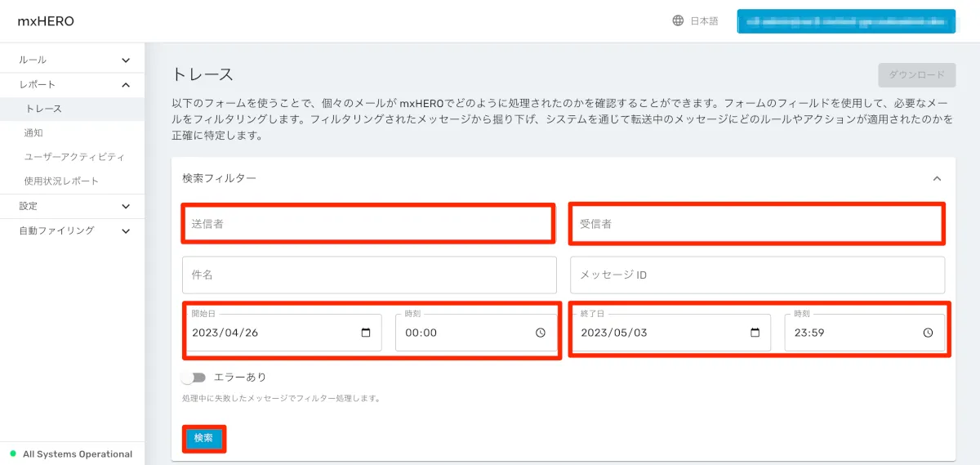
Task: Toggle the エラーあり switch
Action: point(194,378)
